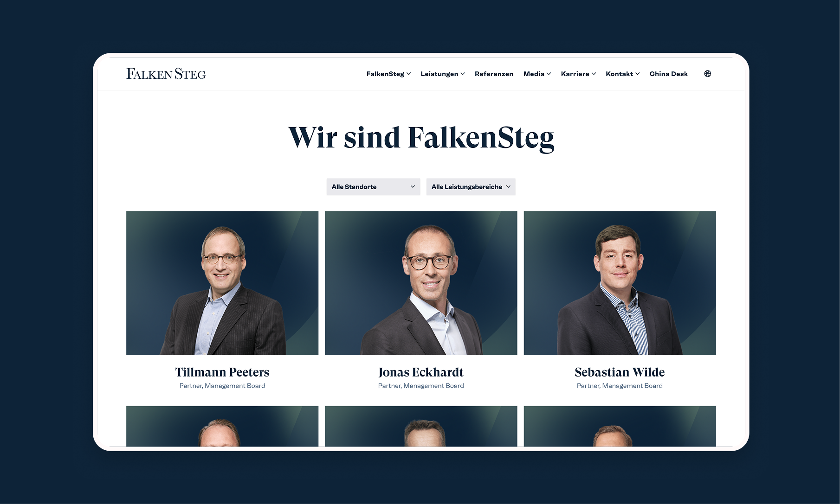Click the Jonas Eckhardt name link
The image size is (840, 504).
pyautogui.click(x=421, y=372)
